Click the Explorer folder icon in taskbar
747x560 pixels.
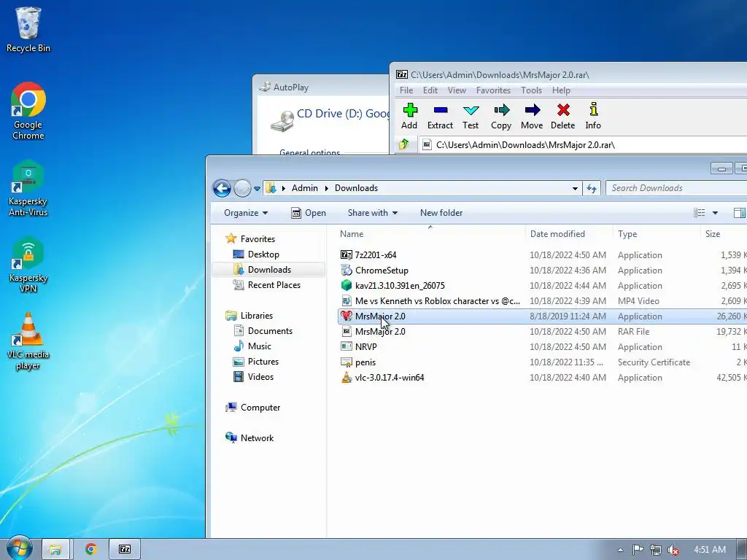coord(55,549)
